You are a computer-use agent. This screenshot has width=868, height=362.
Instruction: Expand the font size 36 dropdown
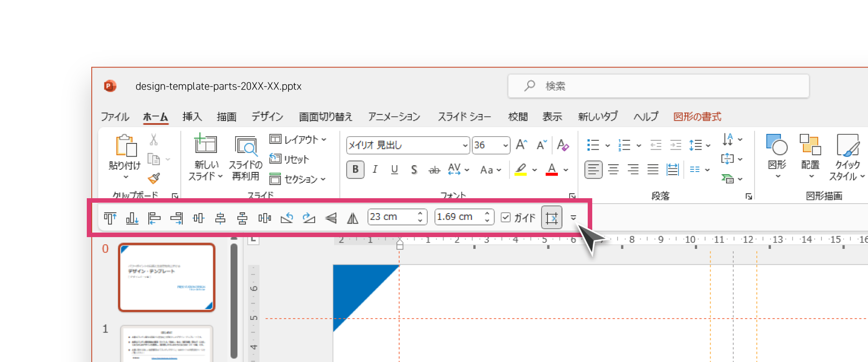click(x=505, y=145)
